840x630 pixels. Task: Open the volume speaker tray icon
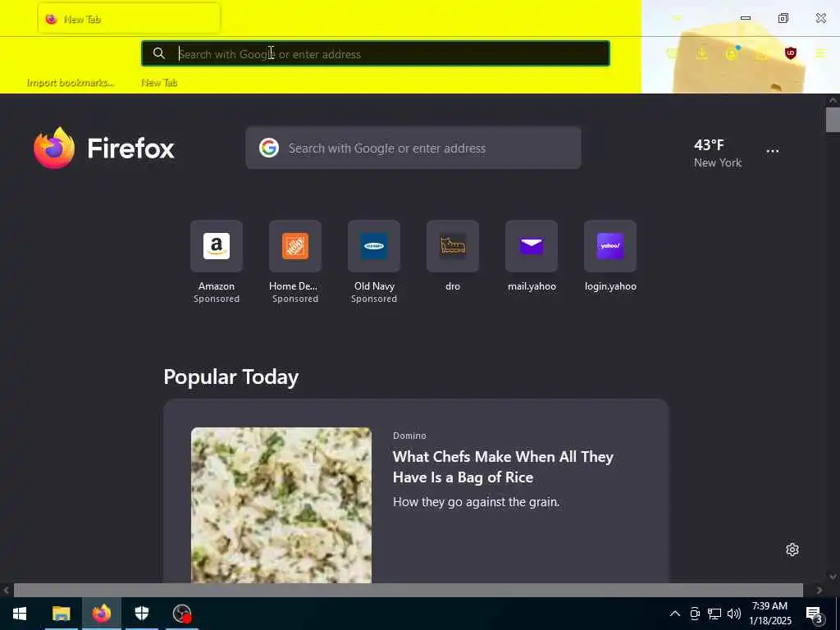click(734, 614)
